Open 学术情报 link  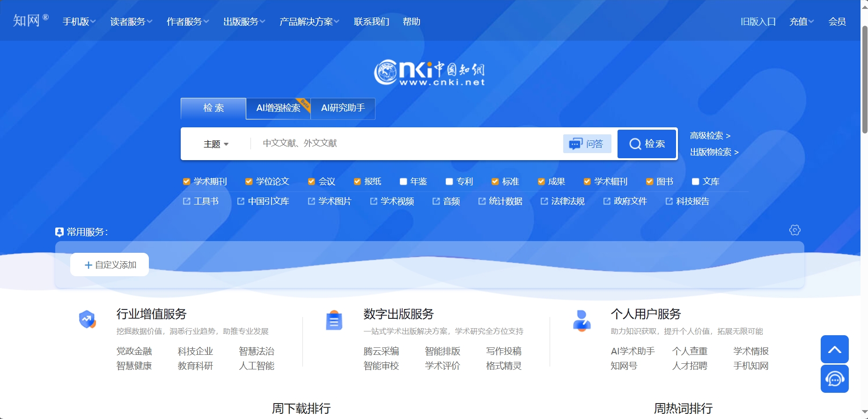pyautogui.click(x=751, y=351)
